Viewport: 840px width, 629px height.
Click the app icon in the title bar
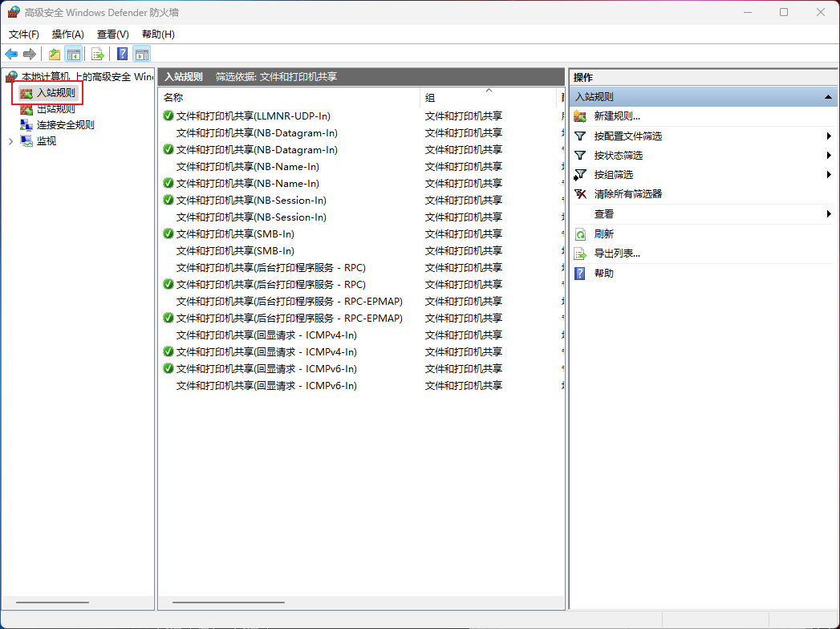14,12
